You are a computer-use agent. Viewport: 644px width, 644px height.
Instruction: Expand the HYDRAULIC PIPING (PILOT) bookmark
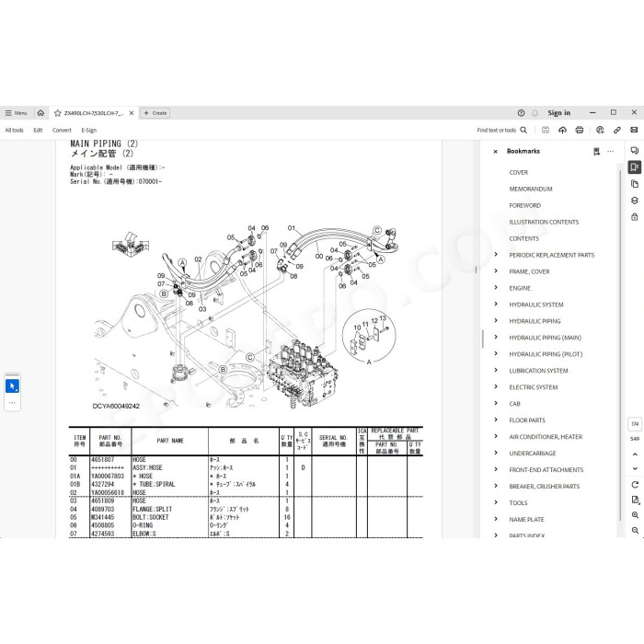(496, 353)
